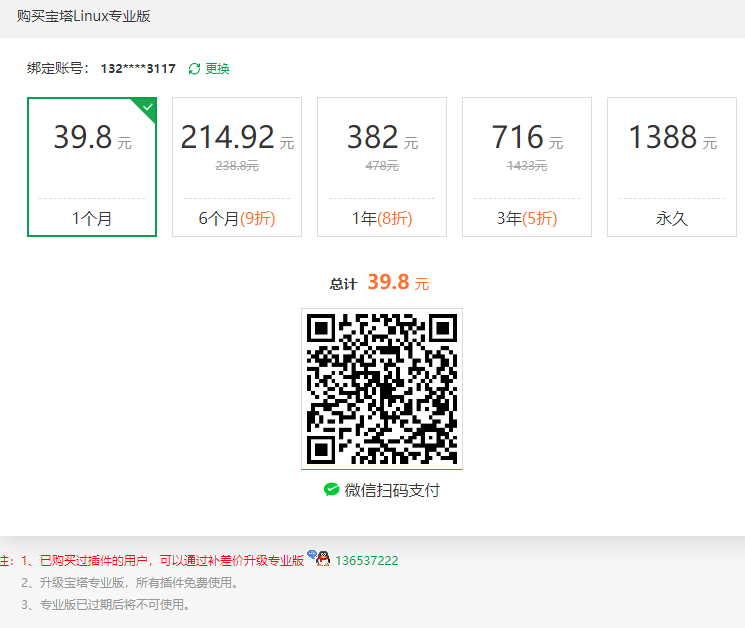Click strikethrough price 238.8元
Screen dimensions: 745x628
237,166
